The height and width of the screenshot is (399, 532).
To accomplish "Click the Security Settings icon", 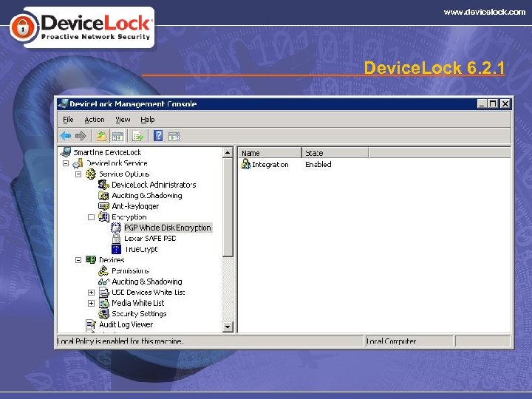I will 103,314.
